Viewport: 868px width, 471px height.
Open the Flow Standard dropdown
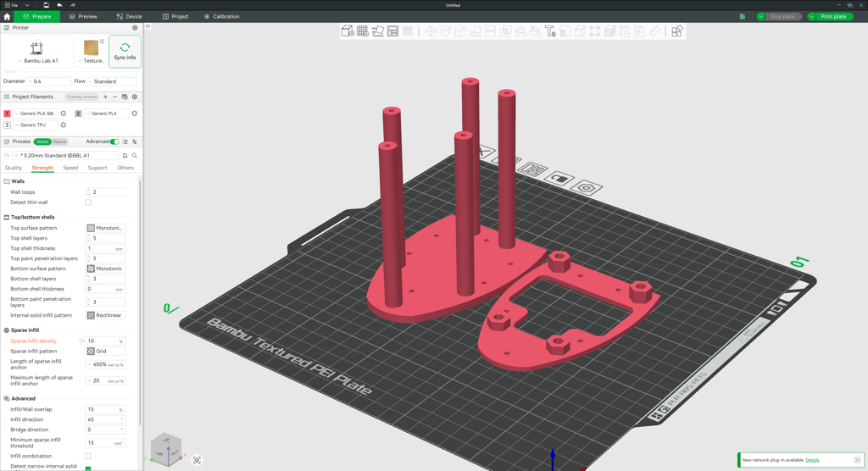click(x=113, y=81)
